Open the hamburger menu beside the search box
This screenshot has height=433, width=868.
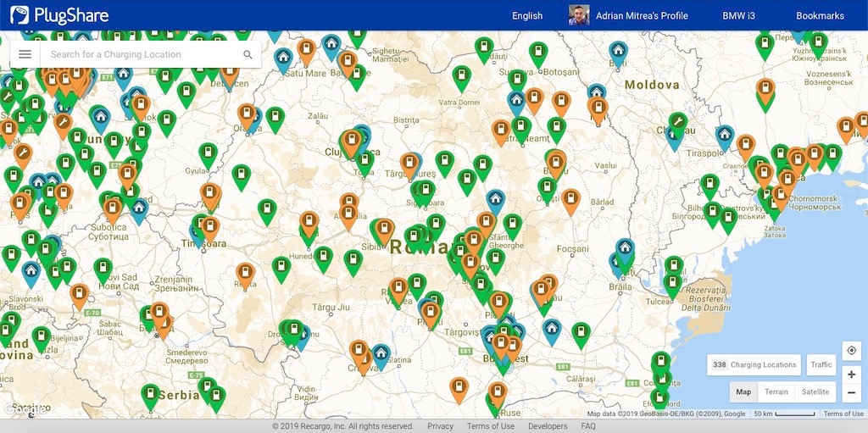coord(25,54)
